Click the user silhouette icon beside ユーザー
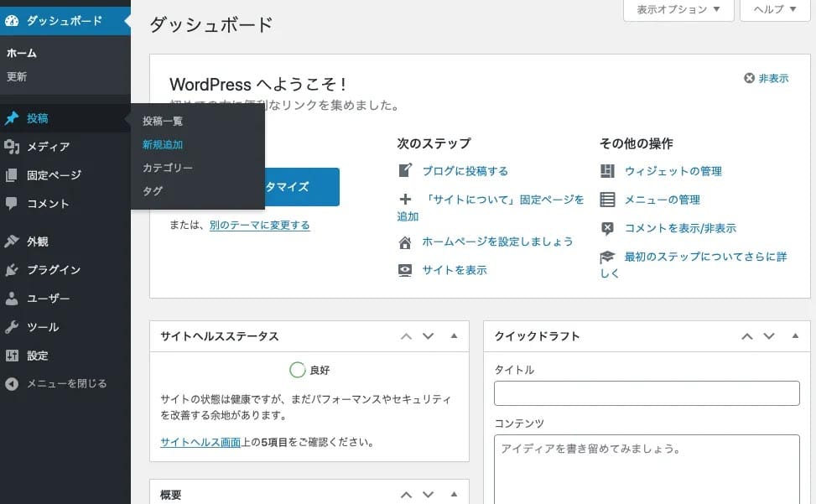 12,298
